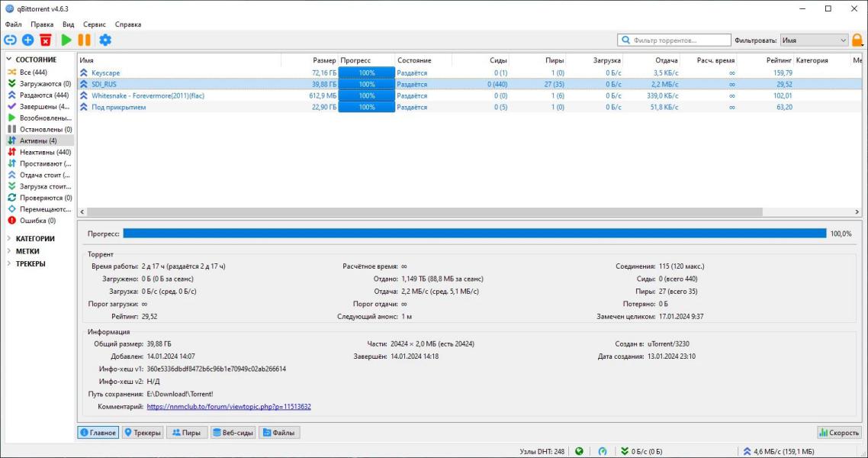This screenshot has width=868, height=458.
Task: Switch to the Файлы tab
Action: coord(279,433)
